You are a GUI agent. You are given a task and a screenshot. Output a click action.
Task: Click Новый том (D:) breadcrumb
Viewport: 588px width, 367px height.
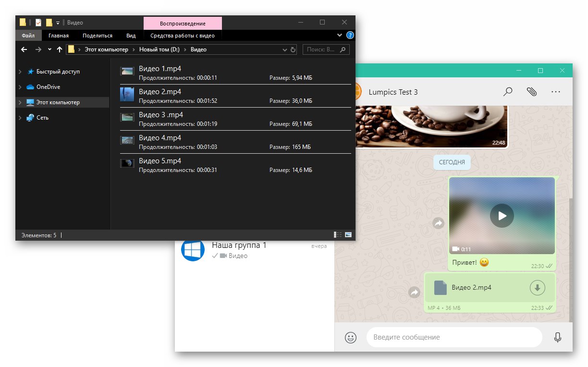click(x=159, y=49)
